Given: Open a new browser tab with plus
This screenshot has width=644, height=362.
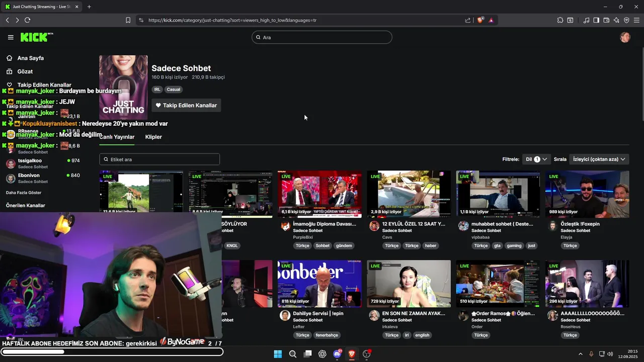Looking at the screenshot, I should click(x=89, y=7).
